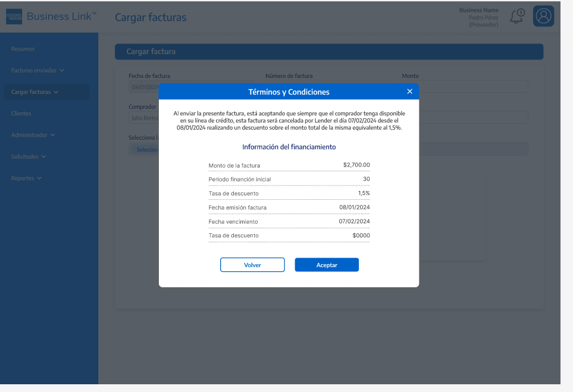Image resolution: width=573 pixels, height=392 pixels.
Task: Close the Términos y Condiciones dialog
Action: pos(409,91)
